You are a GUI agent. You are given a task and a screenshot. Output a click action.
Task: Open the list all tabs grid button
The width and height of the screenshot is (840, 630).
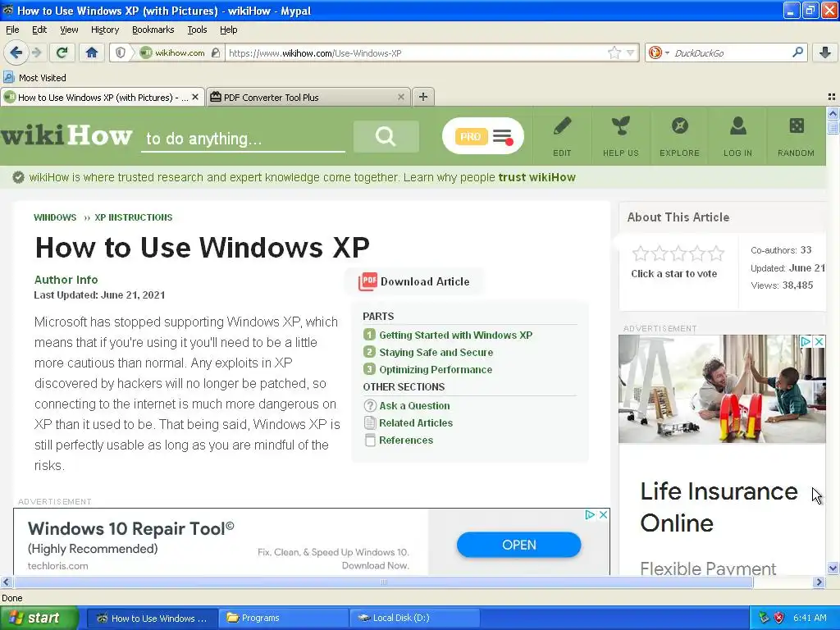(x=832, y=97)
